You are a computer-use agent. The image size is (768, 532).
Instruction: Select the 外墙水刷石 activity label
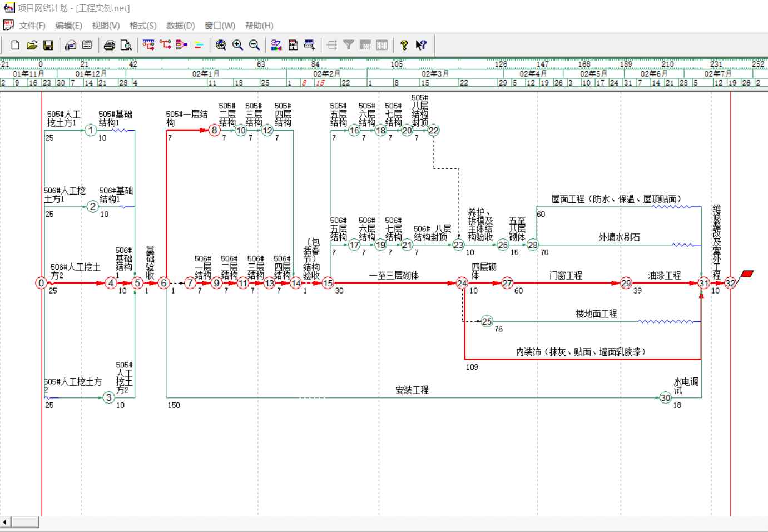pyautogui.click(x=619, y=237)
